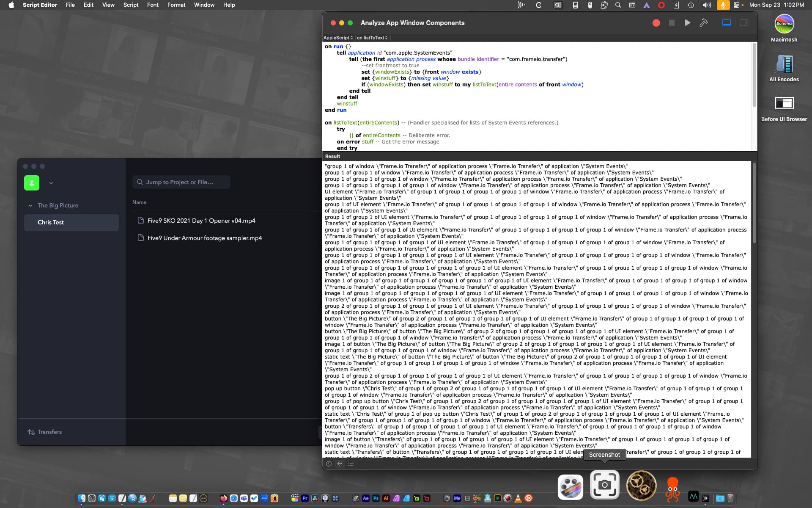
Task: Open the File menu
Action: click(70, 5)
